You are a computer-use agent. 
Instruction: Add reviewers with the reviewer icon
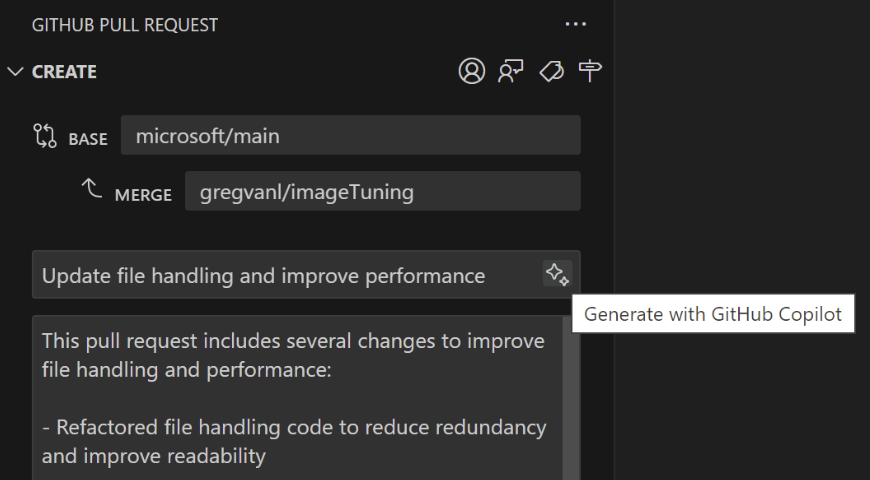(511, 71)
